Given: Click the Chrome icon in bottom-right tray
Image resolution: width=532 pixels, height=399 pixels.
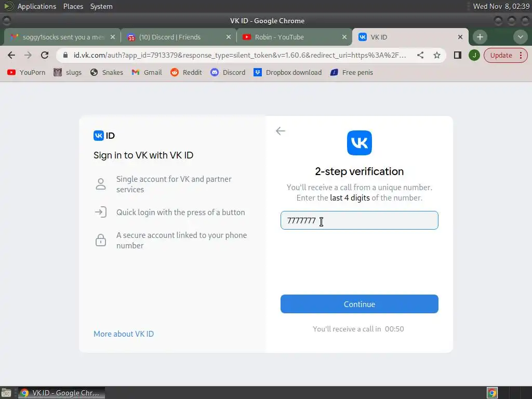Looking at the screenshot, I should (x=492, y=393).
